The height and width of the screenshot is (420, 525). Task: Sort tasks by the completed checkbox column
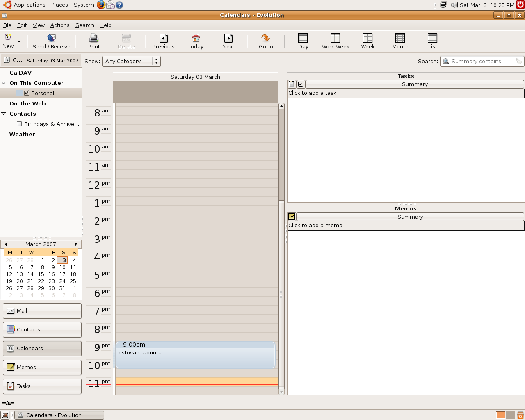click(301, 84)
